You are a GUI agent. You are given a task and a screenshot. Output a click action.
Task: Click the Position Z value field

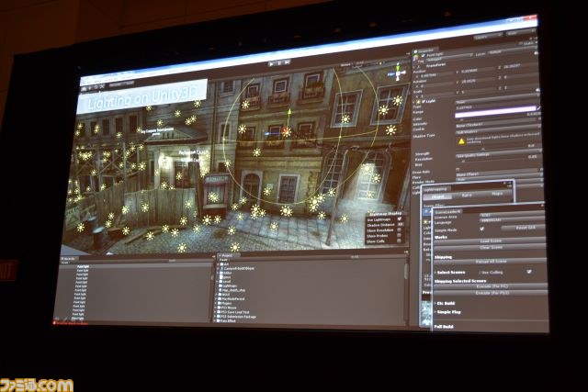pyautogui.click(x=521, y=66)
